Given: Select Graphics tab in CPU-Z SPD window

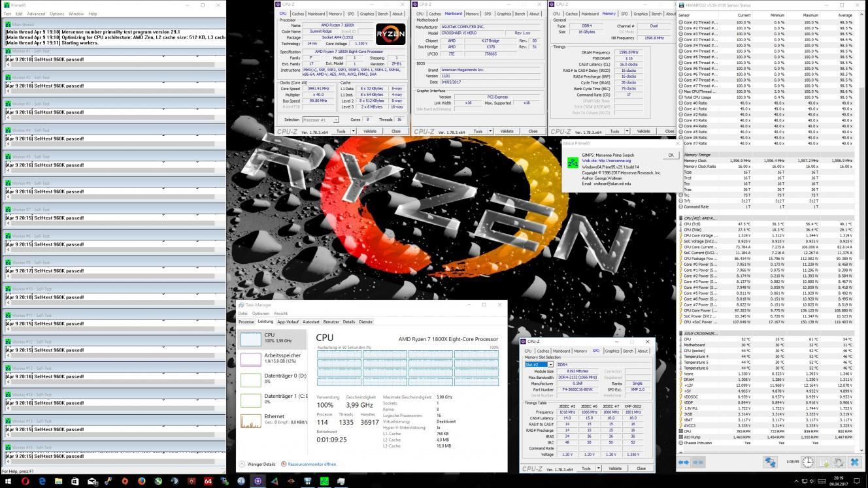Looking at the screenshot, I should pyautogui.click(x=612, y=351).
